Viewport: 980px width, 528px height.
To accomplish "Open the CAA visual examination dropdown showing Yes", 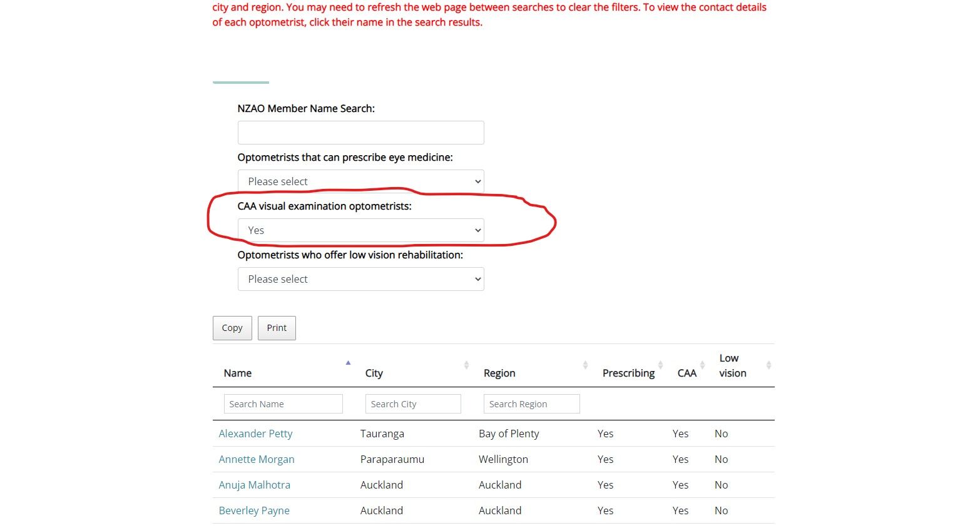I will (360, 230).
